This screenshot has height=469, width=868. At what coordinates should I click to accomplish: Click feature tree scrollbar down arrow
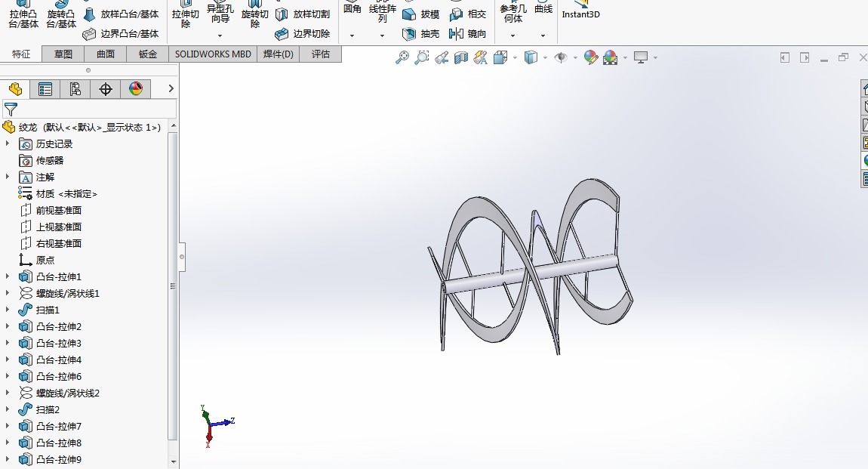[x=174, y=461]
